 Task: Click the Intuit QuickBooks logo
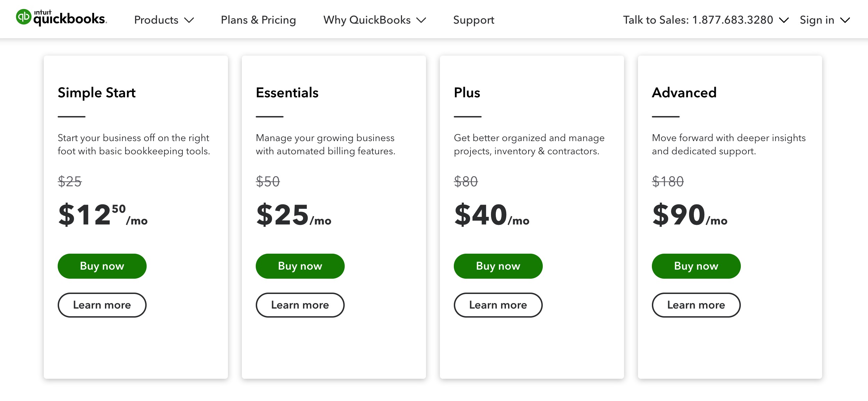[62, 17]
